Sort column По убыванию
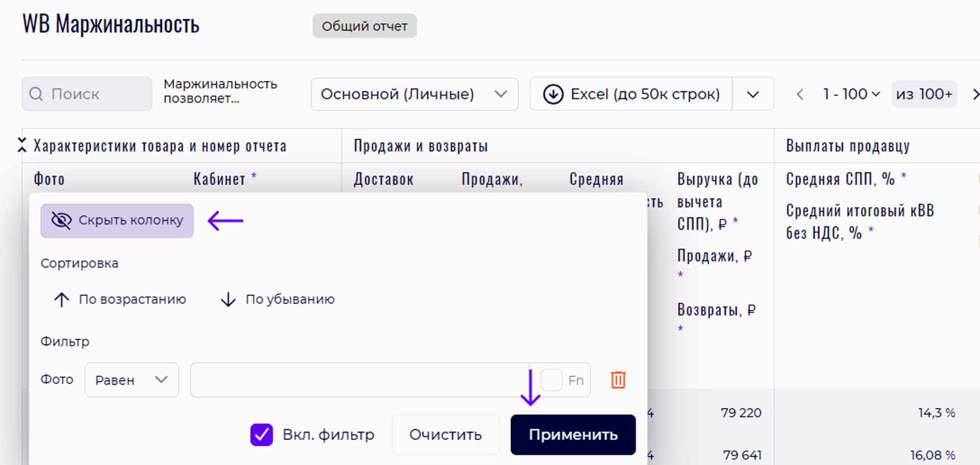Image resolution: width=980 pixels, height=465 pixels. coord(289,299)
